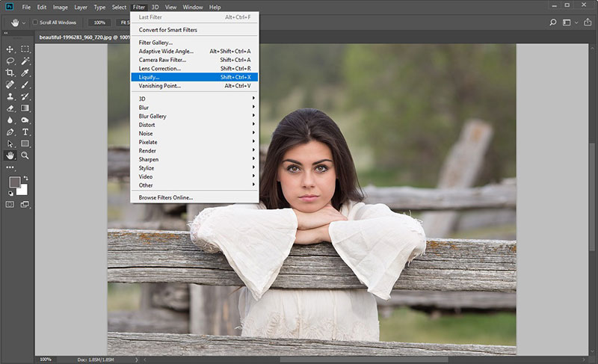Select the Path Selection tool
The image size is (598, 364).
tap(10, 144)
